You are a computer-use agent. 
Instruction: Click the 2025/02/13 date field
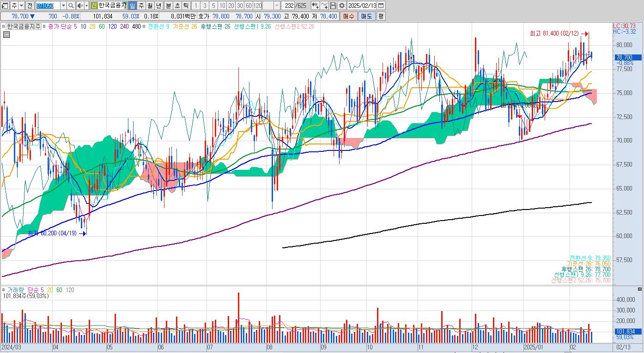tap(362, 6)
